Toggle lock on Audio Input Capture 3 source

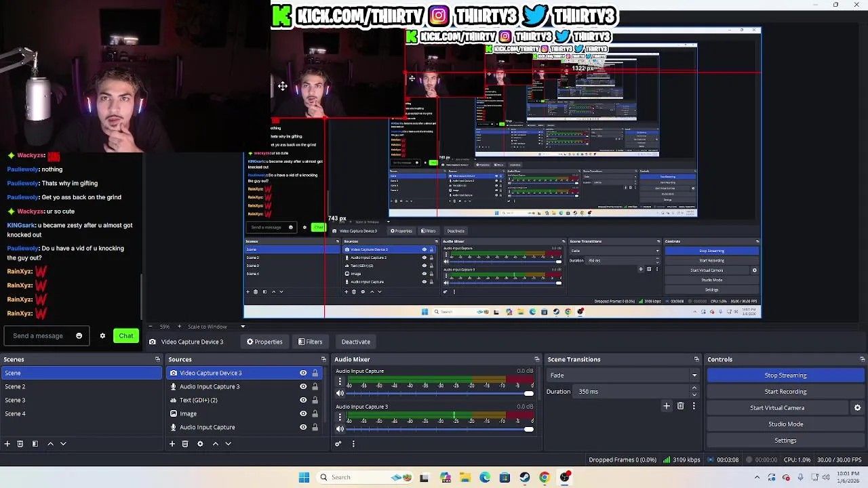click(315, 386)
